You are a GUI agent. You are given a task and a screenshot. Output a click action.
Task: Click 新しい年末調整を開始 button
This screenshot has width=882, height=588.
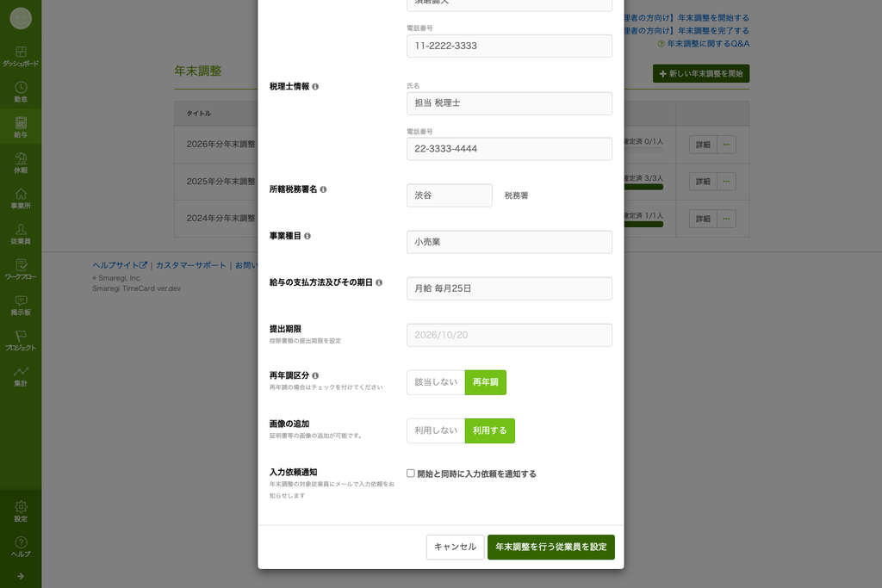pyautogui.click(x=701, y=74)
